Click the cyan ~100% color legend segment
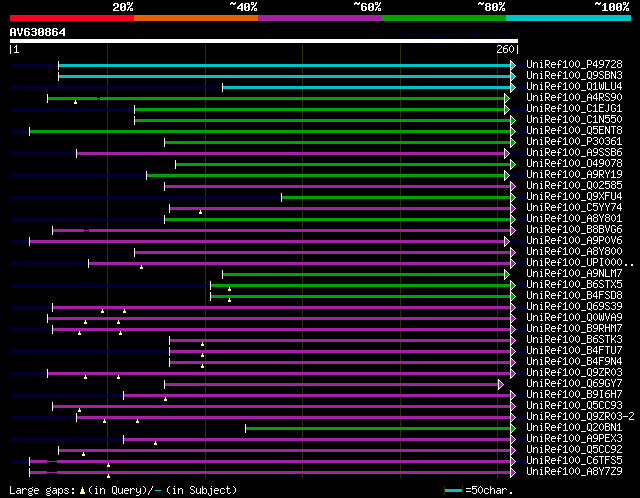The image size is (640, 498). (x=568, y=18)
